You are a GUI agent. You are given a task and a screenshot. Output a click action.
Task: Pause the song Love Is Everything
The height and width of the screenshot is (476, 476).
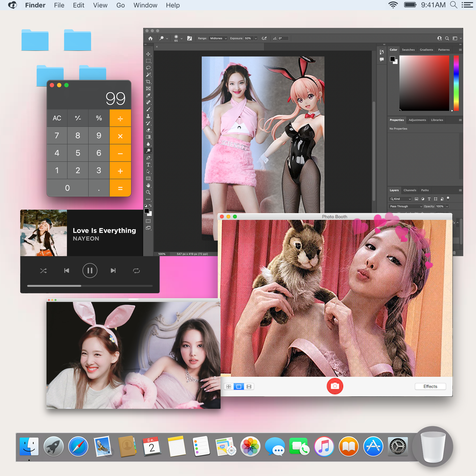point(90,271)
